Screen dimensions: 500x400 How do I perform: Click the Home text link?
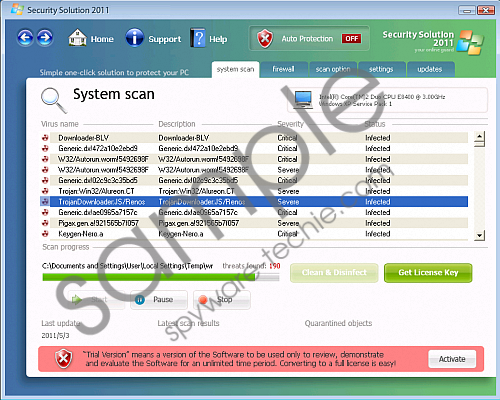click(102, 39)
